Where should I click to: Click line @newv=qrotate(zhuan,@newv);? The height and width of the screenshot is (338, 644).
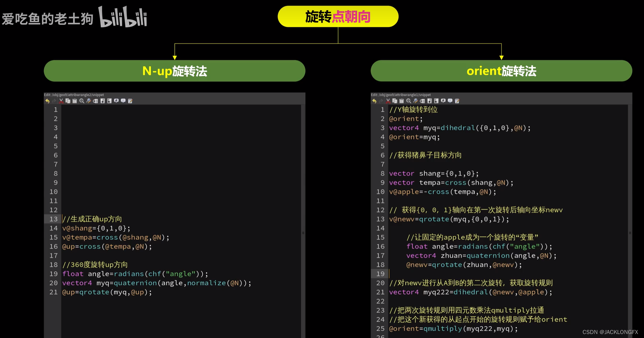tap(464, 265)
